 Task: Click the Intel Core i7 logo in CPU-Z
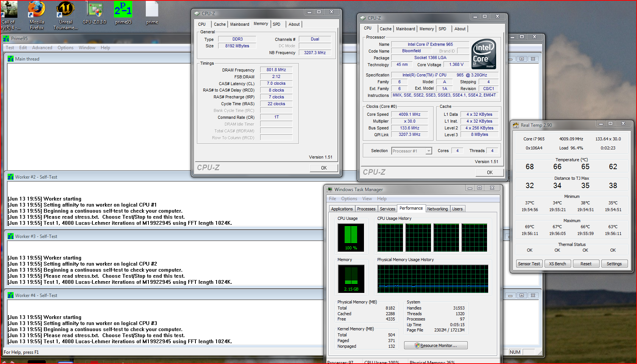pos(484,54)
